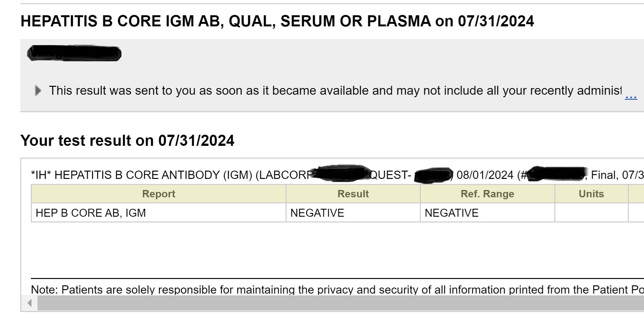644x326 pixels.
Task: Click the NEGATIVE value under Result
Action: tap(317, 213)
